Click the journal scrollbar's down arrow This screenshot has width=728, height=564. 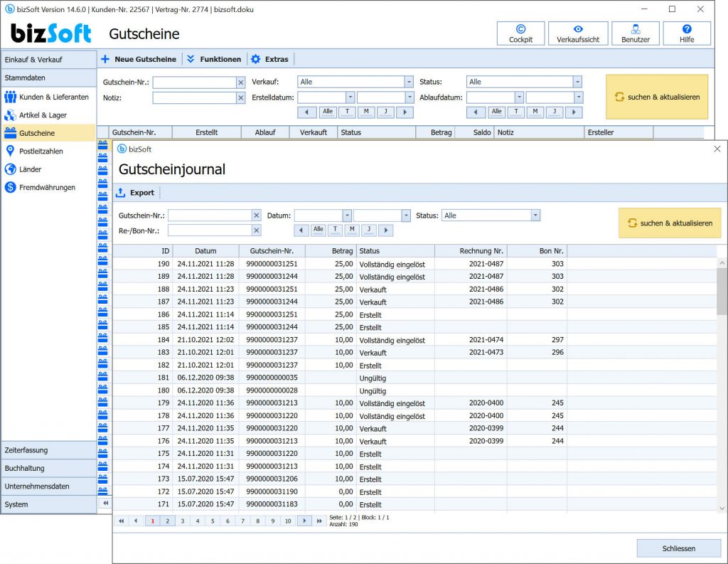coord(722,509)
